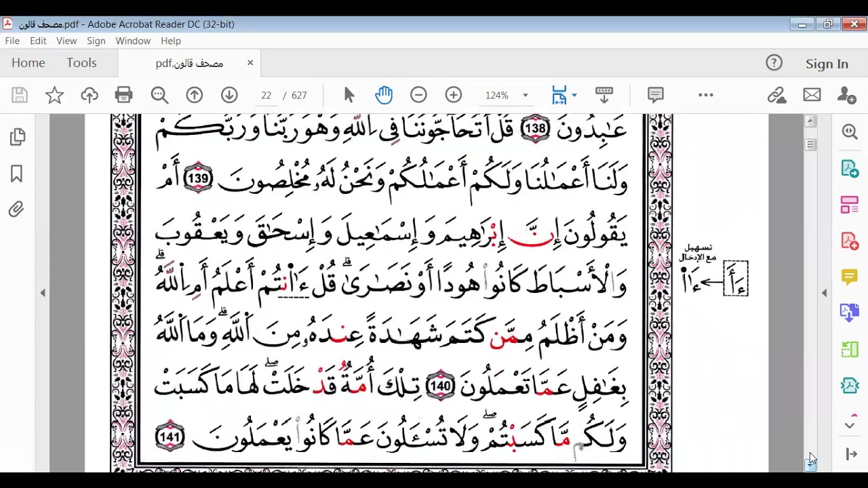This screenshot has width=868, height=488.
Task: Print the document with printer icon
Action: 124,95
